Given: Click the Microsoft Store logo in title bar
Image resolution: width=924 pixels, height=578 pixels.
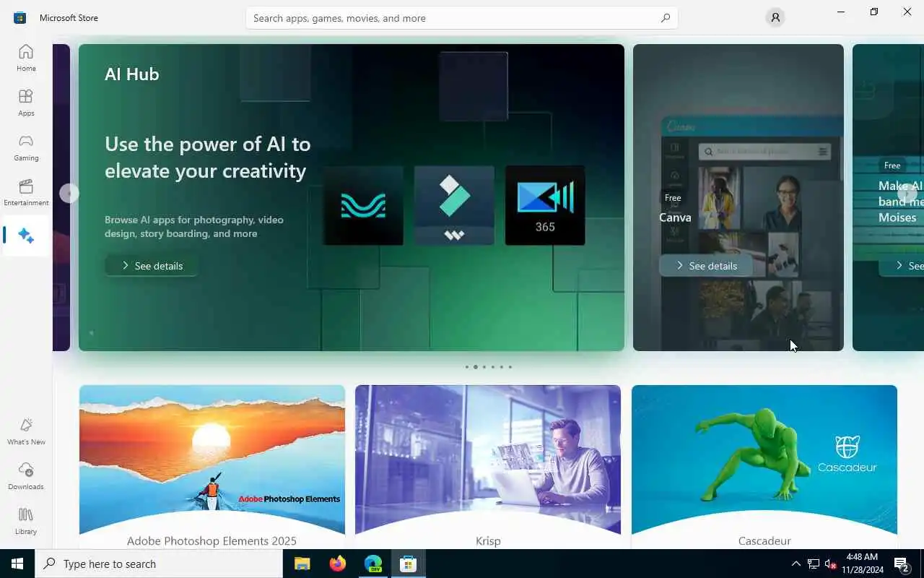Looking at the screenshot, I should [x=19, y=17].
